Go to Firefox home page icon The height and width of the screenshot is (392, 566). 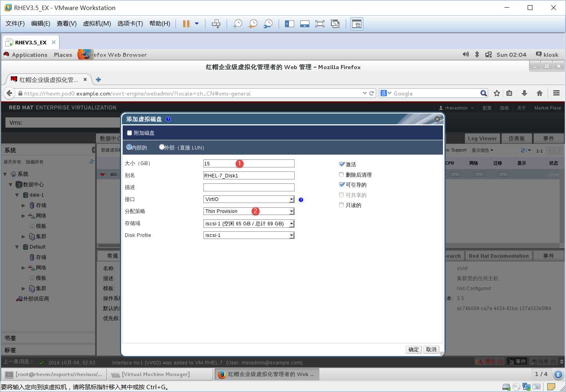coord(540,93)
